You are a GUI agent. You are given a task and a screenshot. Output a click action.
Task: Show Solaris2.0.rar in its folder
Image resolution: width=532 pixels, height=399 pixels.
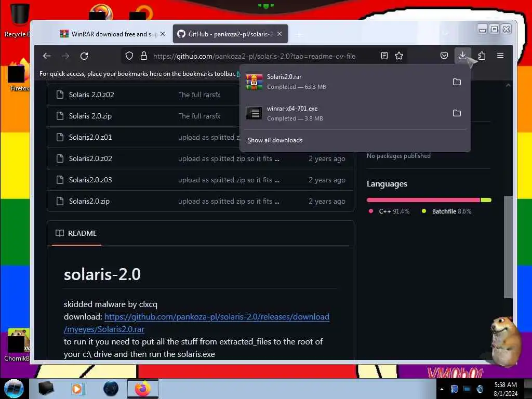pos(457,82)
